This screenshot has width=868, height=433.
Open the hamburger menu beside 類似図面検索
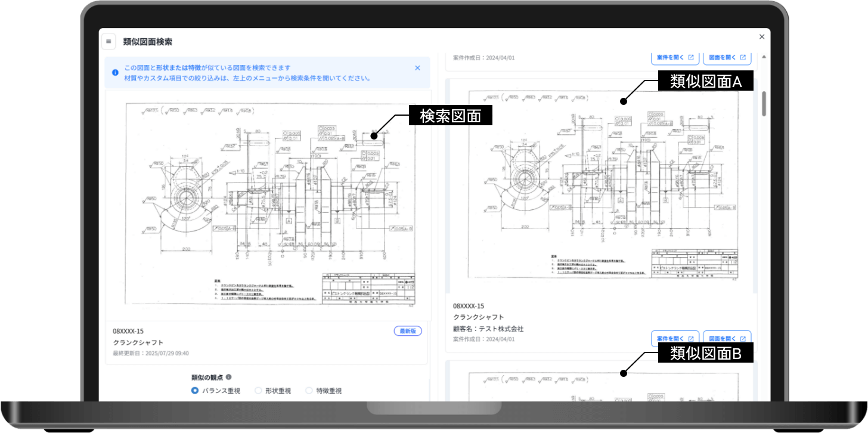(108, 41)
